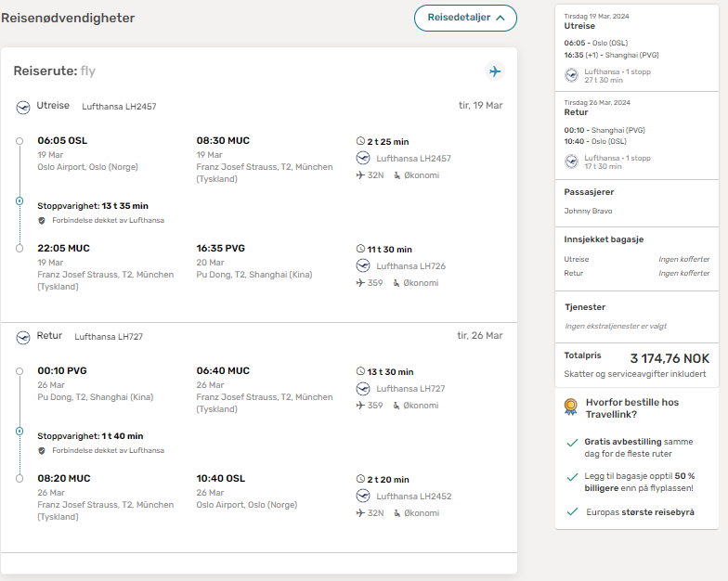Click checkmark beside Legg til bagasje
728x581 pixels.
click(572, 477)
